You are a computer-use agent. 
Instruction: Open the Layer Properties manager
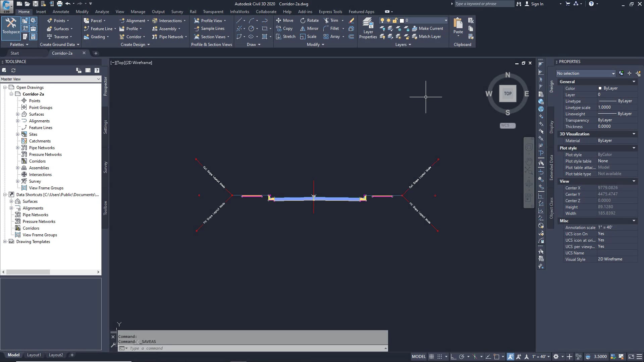pos(368,28)
